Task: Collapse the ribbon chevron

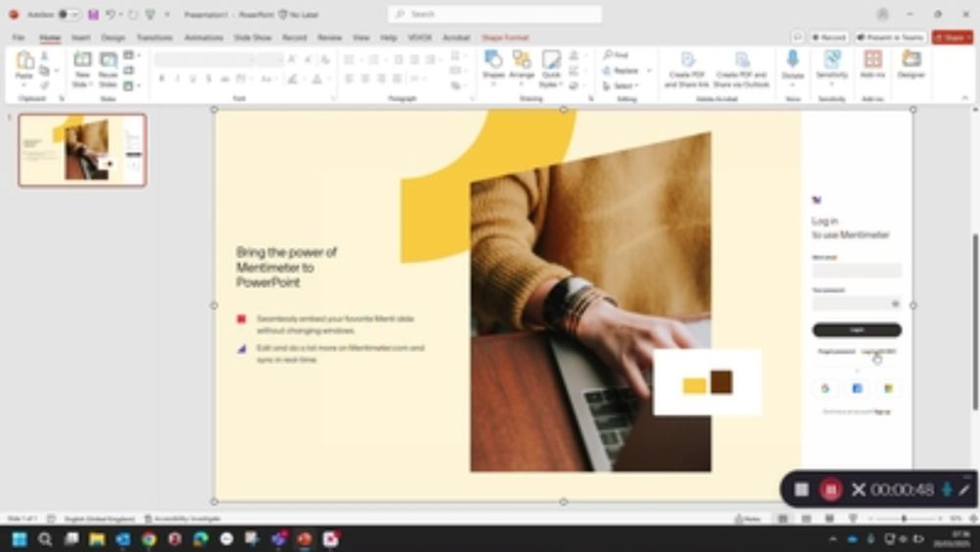Action: pos(964,98)
